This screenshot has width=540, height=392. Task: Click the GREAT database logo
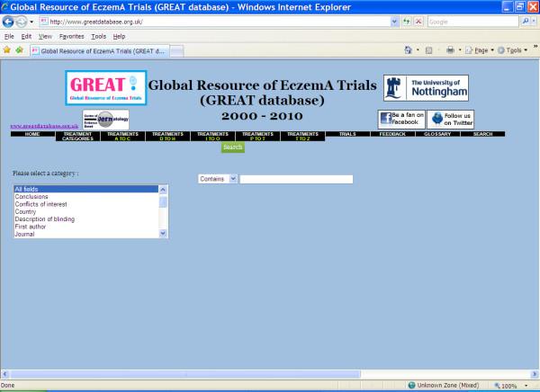[103, 89]
